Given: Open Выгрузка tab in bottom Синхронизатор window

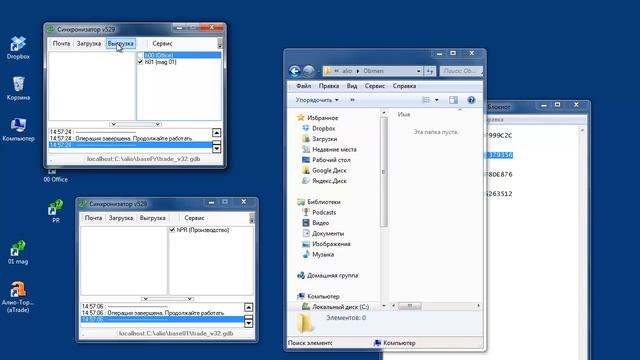Looking at the screenshot, I should pos(153,218).
